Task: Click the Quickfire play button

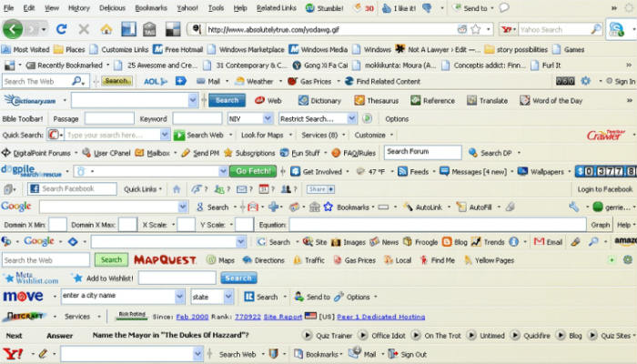Action: click(x=515, y=336)
